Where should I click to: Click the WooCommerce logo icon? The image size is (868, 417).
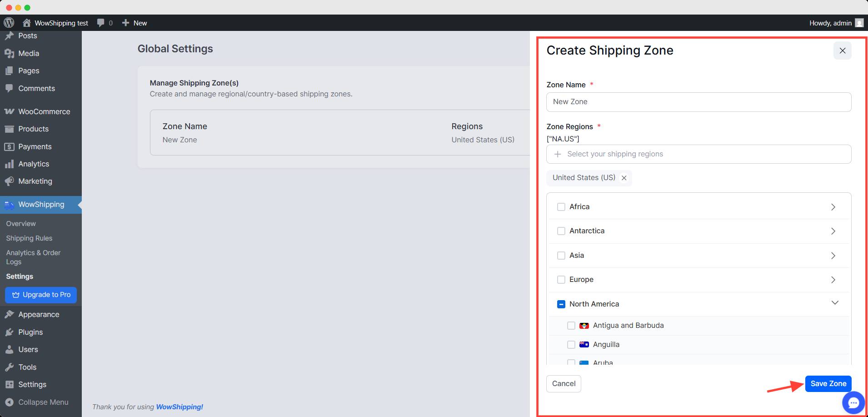click(x=9, y=111)
